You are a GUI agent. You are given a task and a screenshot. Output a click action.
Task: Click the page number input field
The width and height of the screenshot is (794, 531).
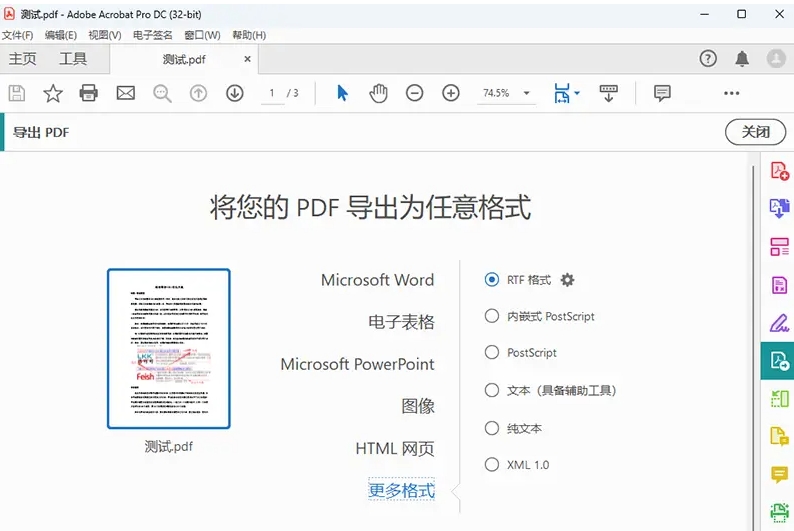pos(272,93)
